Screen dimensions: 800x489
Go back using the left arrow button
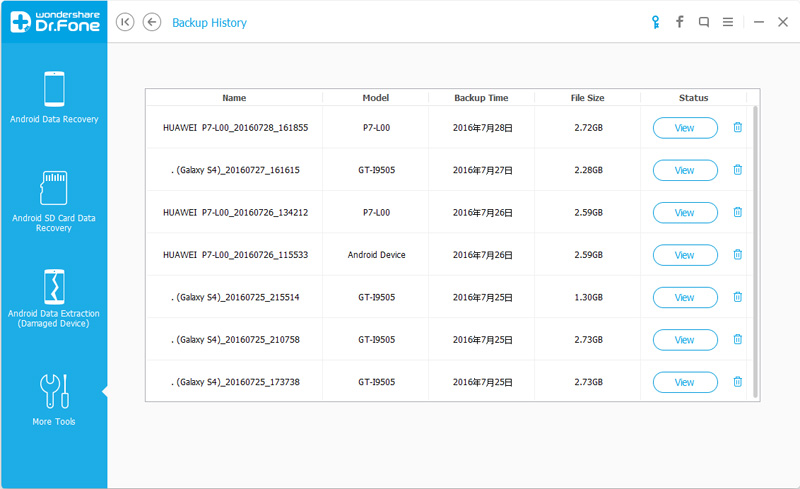coord(152,22)
